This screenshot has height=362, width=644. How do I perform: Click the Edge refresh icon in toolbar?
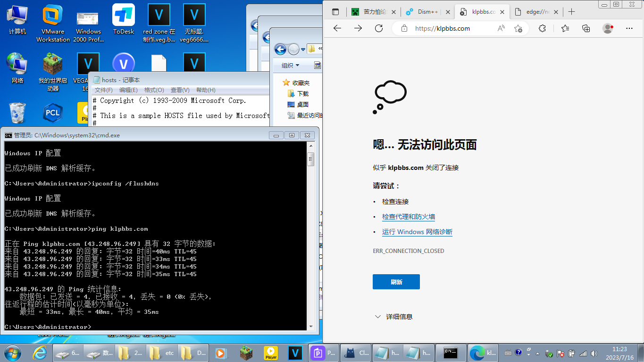[x=378, y=28]
